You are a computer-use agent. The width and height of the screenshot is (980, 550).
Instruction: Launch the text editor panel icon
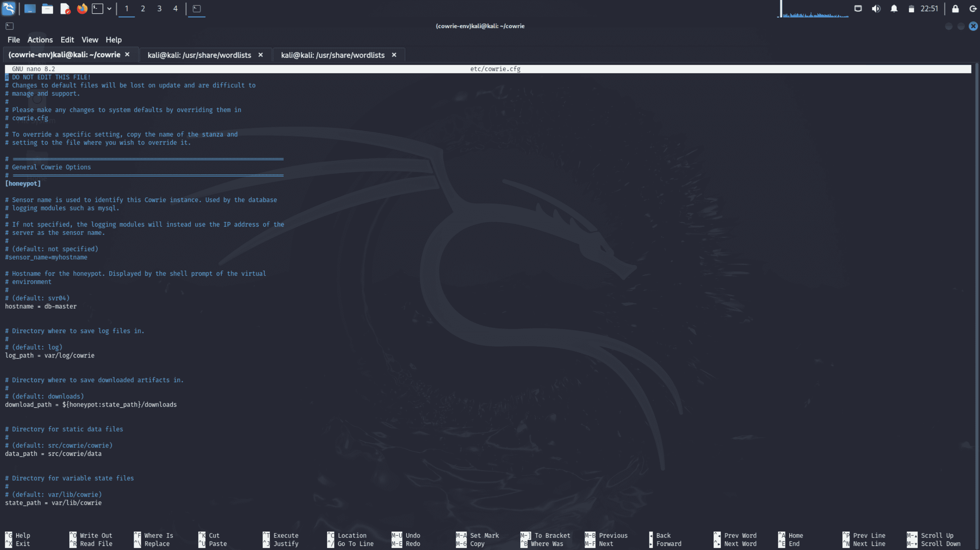coord(65,8)
